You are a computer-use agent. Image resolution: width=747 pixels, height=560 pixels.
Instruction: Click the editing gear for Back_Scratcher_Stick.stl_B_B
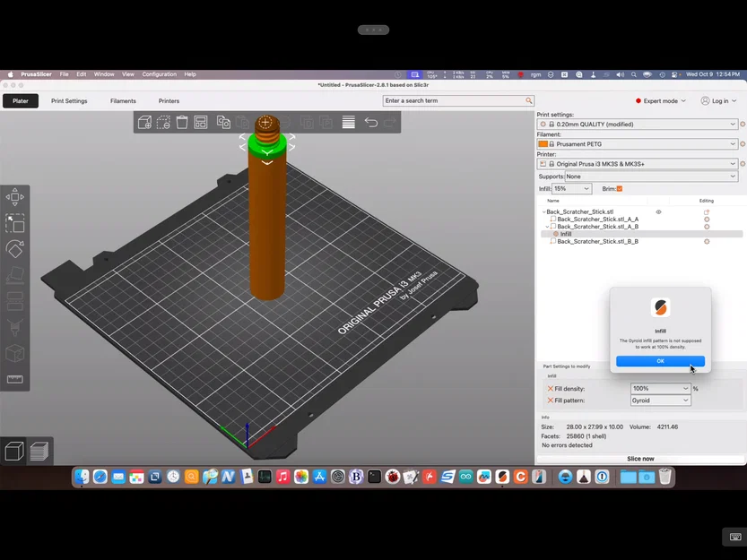pos(707,241)
